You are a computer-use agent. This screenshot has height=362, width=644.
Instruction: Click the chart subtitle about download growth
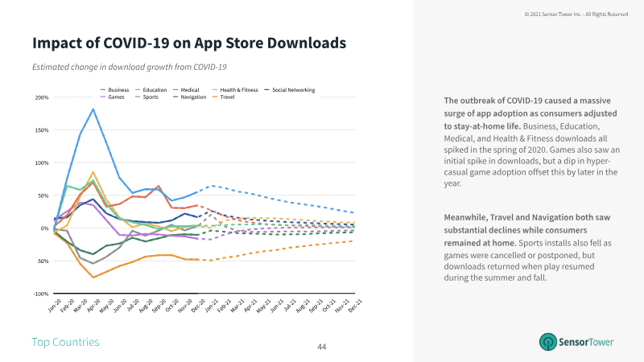coord(130,67)
